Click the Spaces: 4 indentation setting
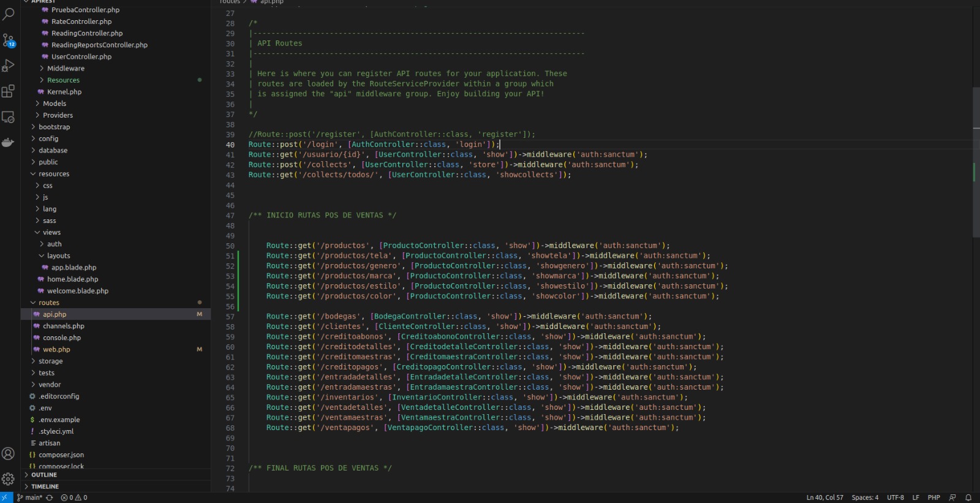980x503 pixels. pyautogui.click(x=864, y=497)
